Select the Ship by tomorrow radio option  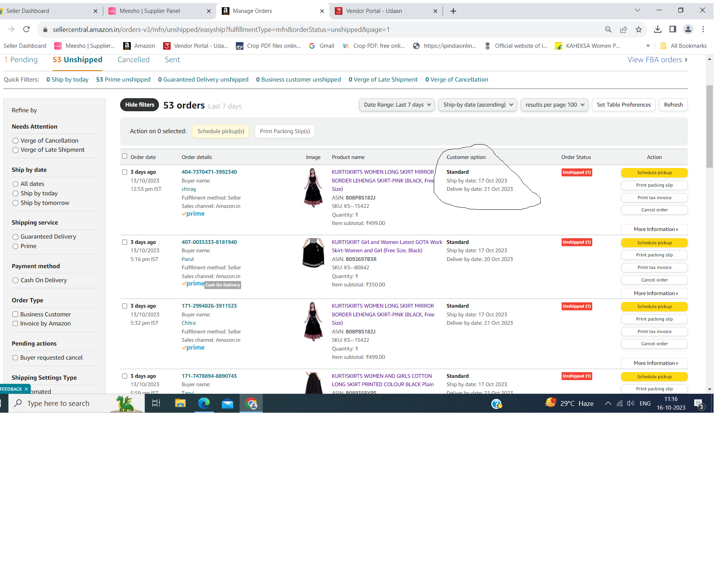16,203
